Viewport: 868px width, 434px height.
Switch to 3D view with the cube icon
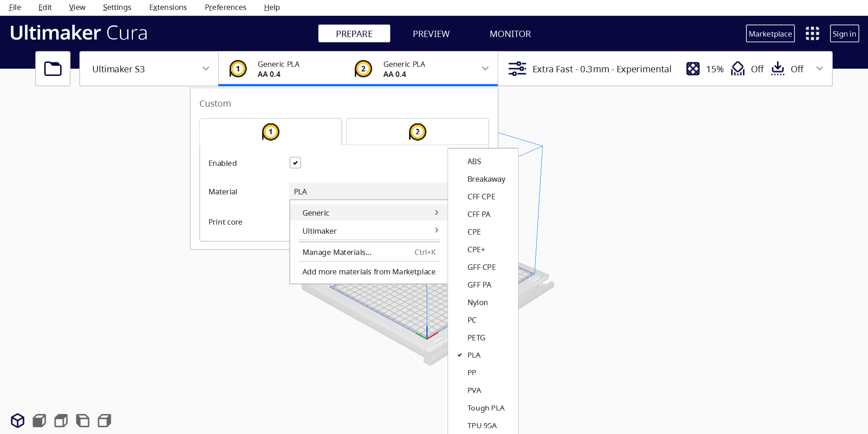click(x=18, y=420)
